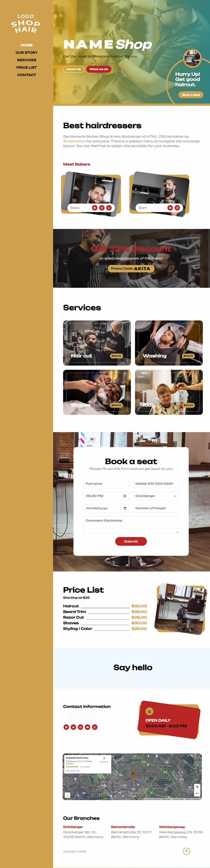
Task: Open Redo's Facebook profile icon
Action: click(x=94, y=208)
